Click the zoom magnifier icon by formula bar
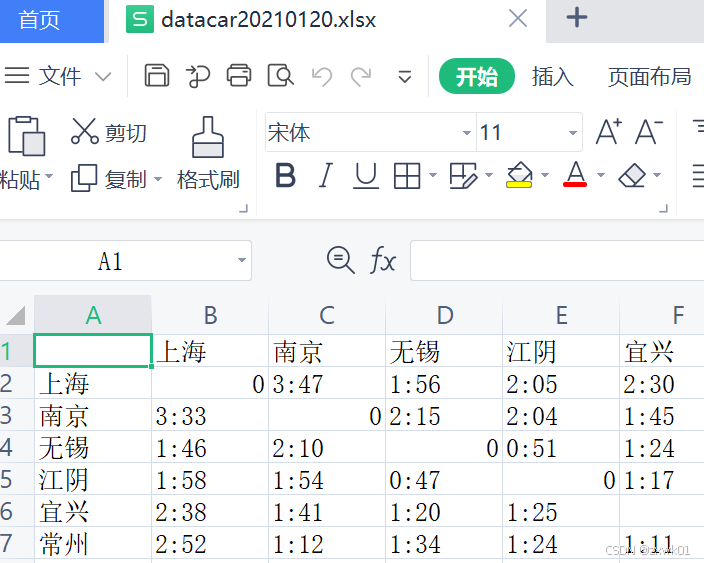The width and height of the screenshot is (704, 563). (x=341, y=260)
